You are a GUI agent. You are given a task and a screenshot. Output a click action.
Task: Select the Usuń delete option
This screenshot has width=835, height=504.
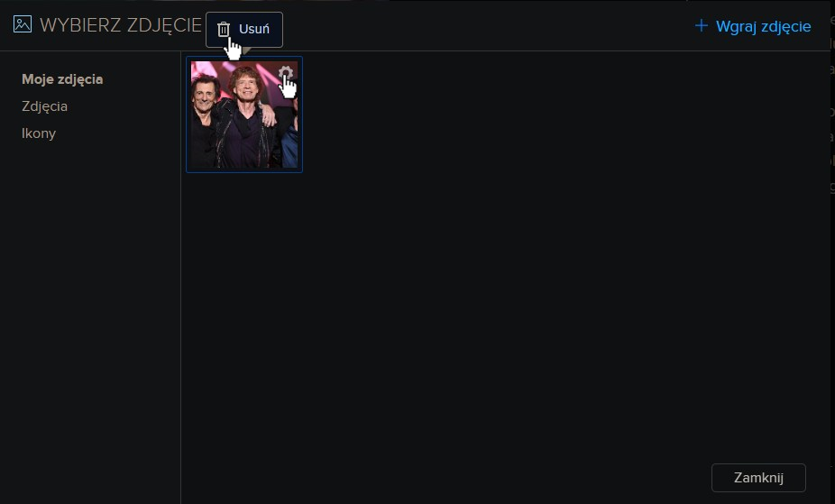click(x=244, y=29)
